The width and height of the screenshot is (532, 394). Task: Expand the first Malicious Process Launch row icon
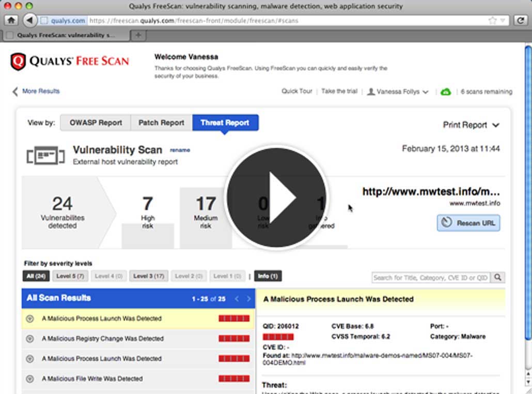[30, 319]
